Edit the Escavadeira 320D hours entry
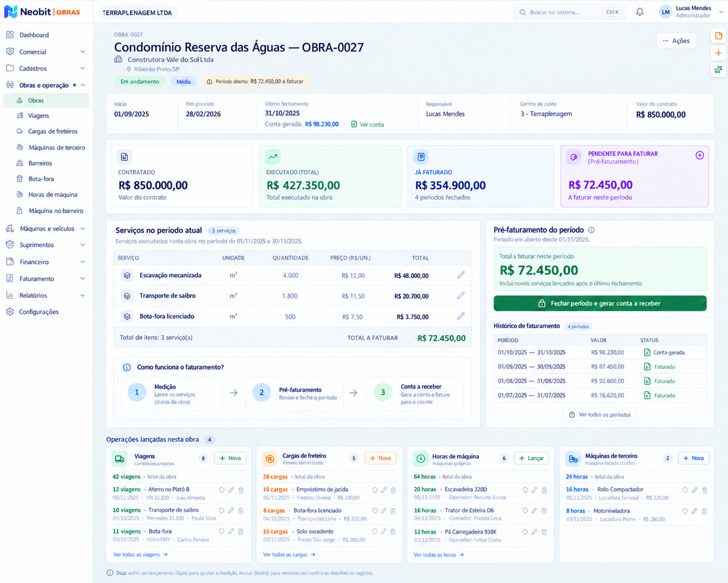The height and width of the screenshot is (583, 728). [x=534, y=490]
